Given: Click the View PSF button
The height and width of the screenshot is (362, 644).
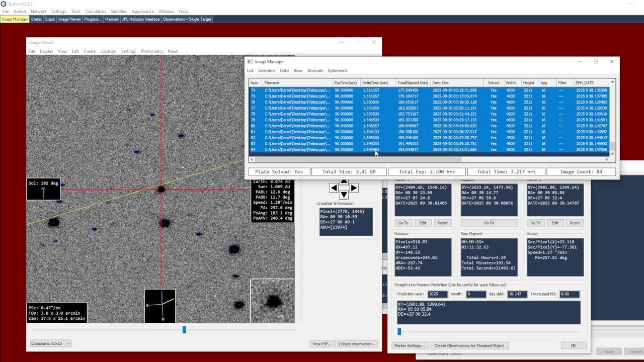Looking at the screenshot, I should click(x=322, y=344).
